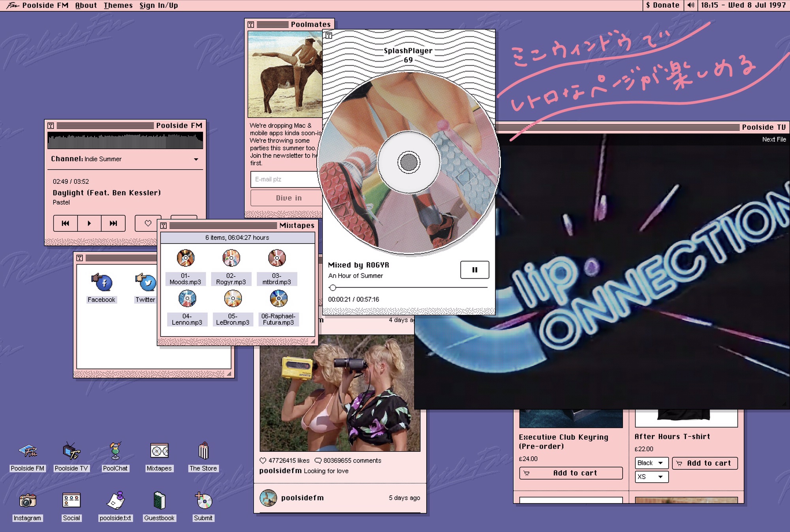Viewport: 790px width, 532px height.
Task: Open the XS size dropdown for T-shirt
Action: pos(651,477)
